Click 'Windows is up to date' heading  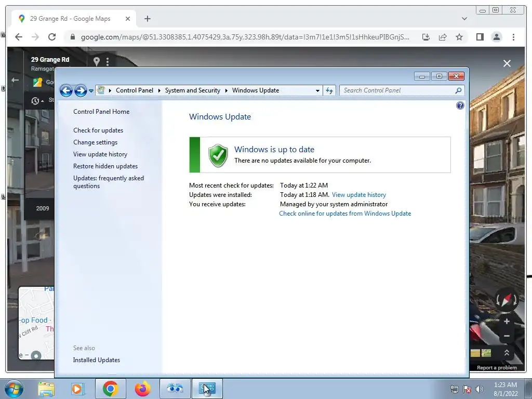(x=274, y=149)
